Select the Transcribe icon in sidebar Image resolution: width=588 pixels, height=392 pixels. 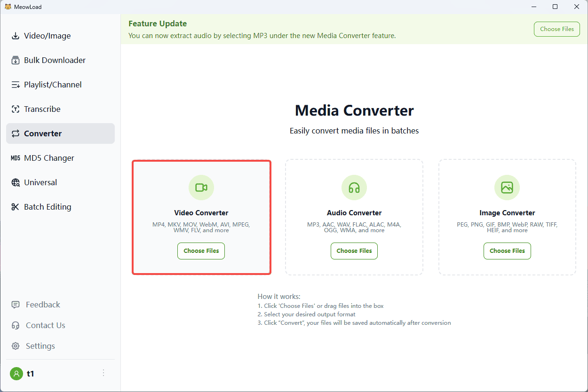pyautogui.click(x=16, y=110)
